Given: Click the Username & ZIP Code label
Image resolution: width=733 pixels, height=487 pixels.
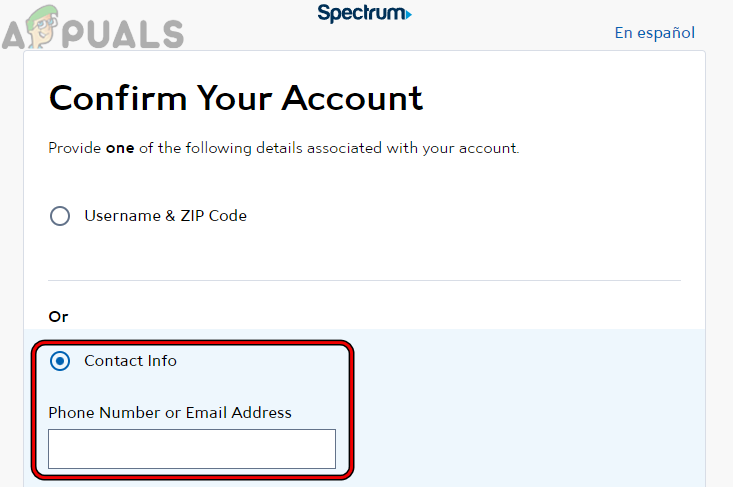Looking at the screenshot, I should pyautogui.click(x=165, y=216).
